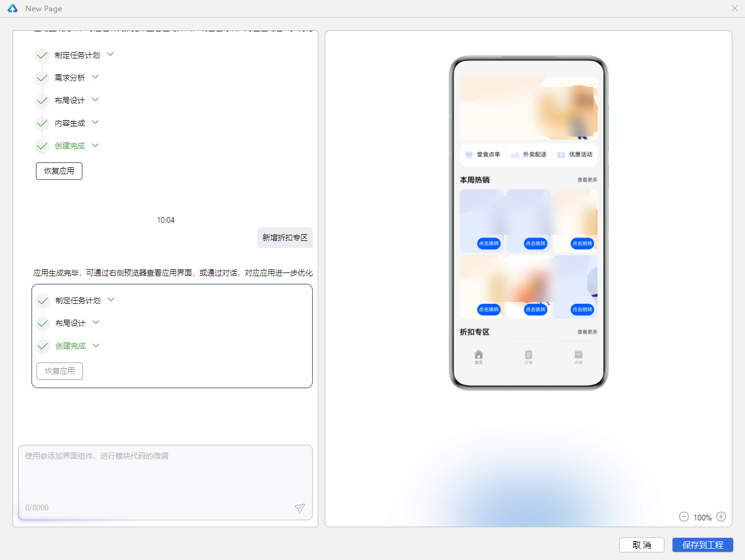The width and height of the screenshot is (745, 560).
Task: Click the active 恢复应用 button with dark border
Action: 59,171
